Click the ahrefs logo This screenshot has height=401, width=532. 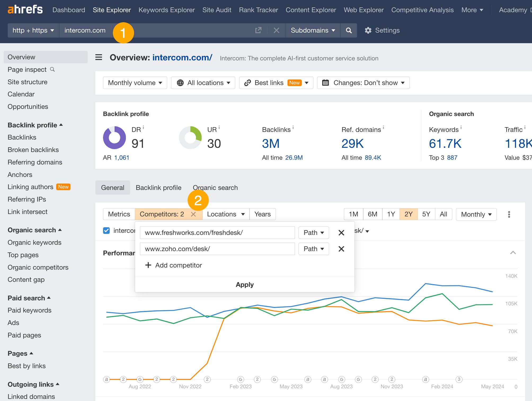point(25,10)
